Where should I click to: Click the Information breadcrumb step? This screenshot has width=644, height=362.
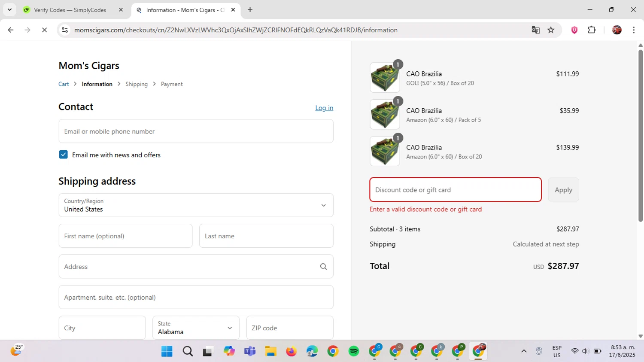coord(97,84)
